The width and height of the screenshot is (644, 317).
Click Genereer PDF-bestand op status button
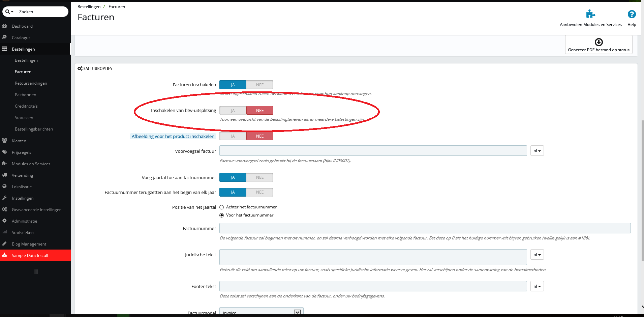[599, 45]
